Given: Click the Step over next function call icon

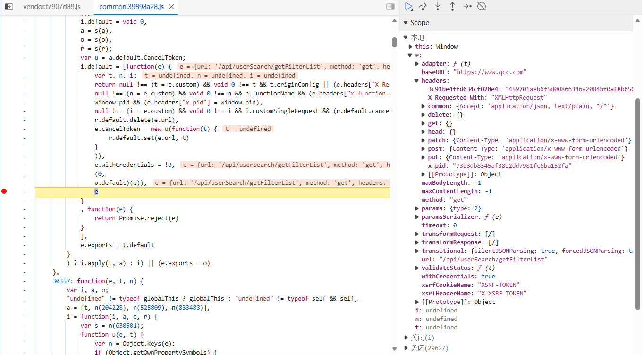Looking at the screenshot, I should (x=423, y=7).
